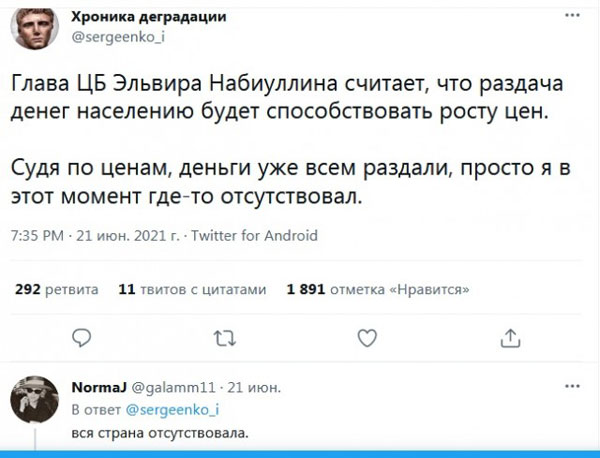Screen dimensions: 600x458
Task: Open the main tweet's three-dot more menu
Action: [x=571, y=17]
